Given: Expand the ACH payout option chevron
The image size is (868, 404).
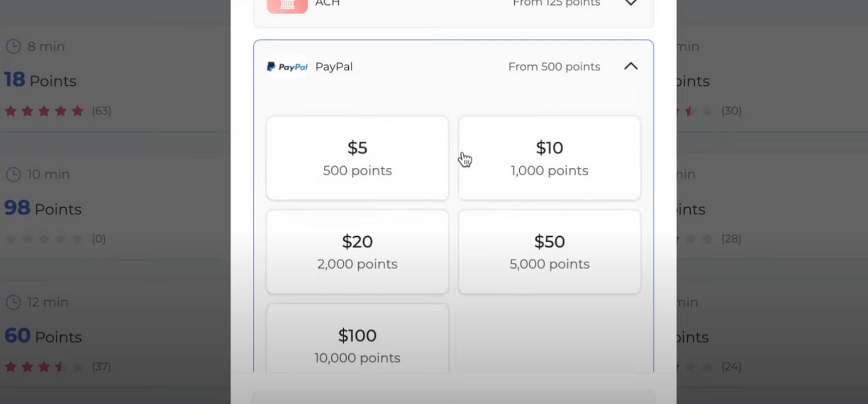Looking at the screenshot, I should pyautogui.click(x=630, y=3).
